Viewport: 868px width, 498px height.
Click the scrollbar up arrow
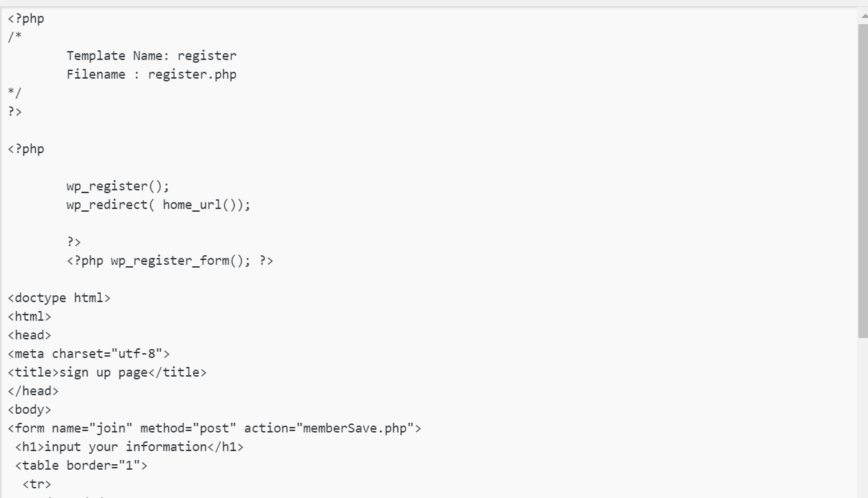click(x=862, y=14)
